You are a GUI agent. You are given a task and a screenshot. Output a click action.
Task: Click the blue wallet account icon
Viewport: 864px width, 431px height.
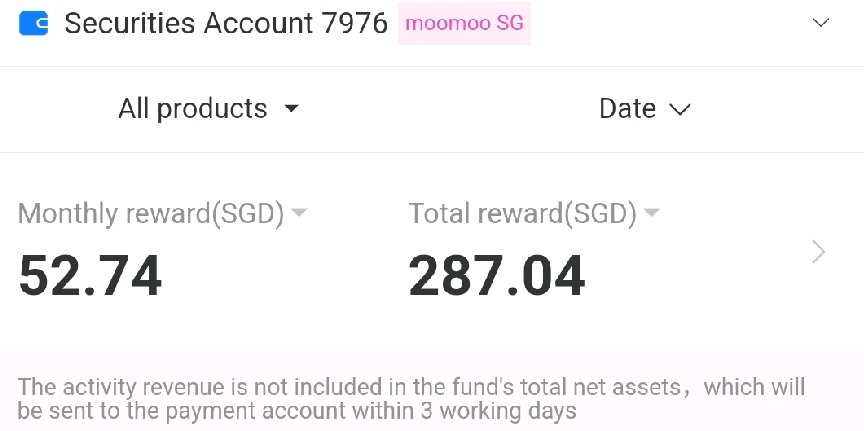tap(34, 23)
